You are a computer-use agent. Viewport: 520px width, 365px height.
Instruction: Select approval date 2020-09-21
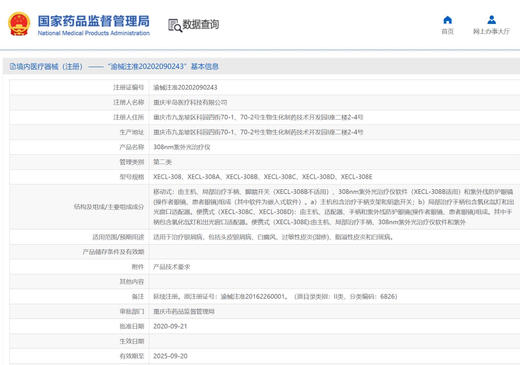[x=170, y=326]
